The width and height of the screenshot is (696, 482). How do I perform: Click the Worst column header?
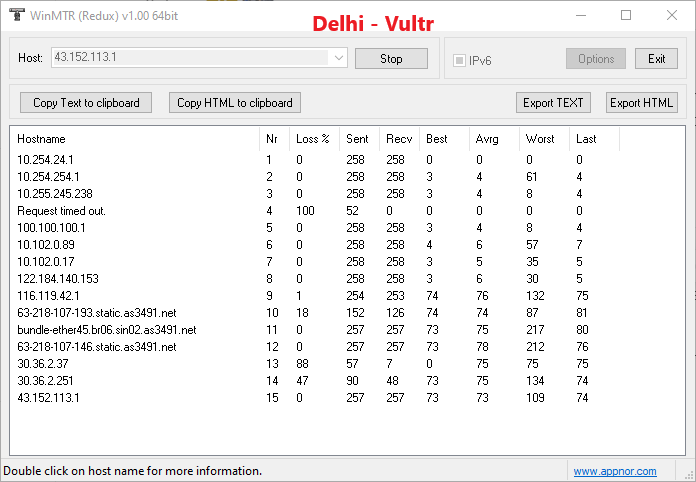544,139
